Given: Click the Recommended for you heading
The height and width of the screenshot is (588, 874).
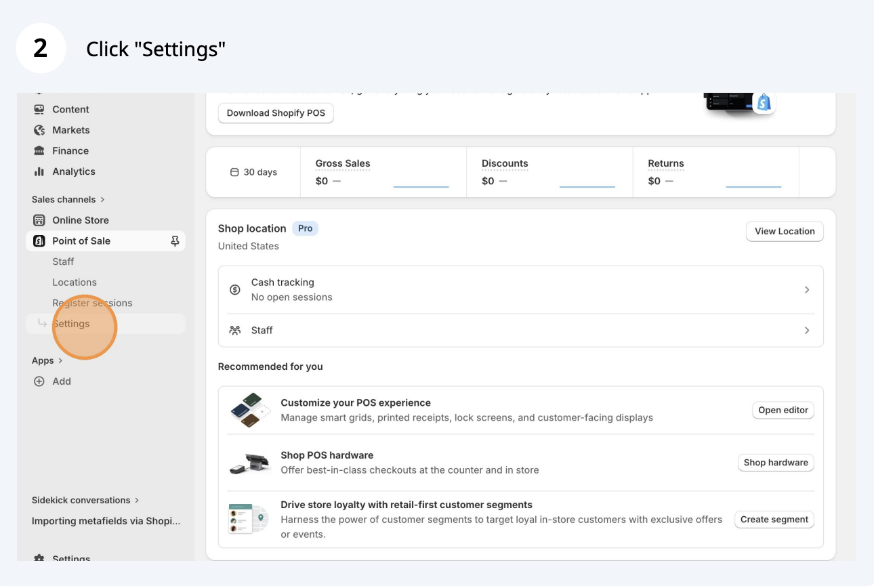Looking at the screenshot, I should (x=270, y=366).
